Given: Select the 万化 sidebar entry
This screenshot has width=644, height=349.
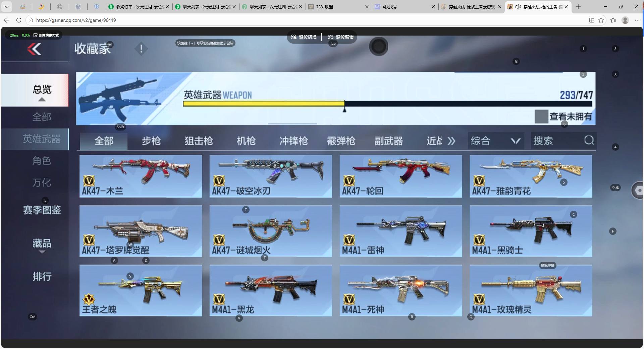Looking at the screenshot, I should 41,183.
